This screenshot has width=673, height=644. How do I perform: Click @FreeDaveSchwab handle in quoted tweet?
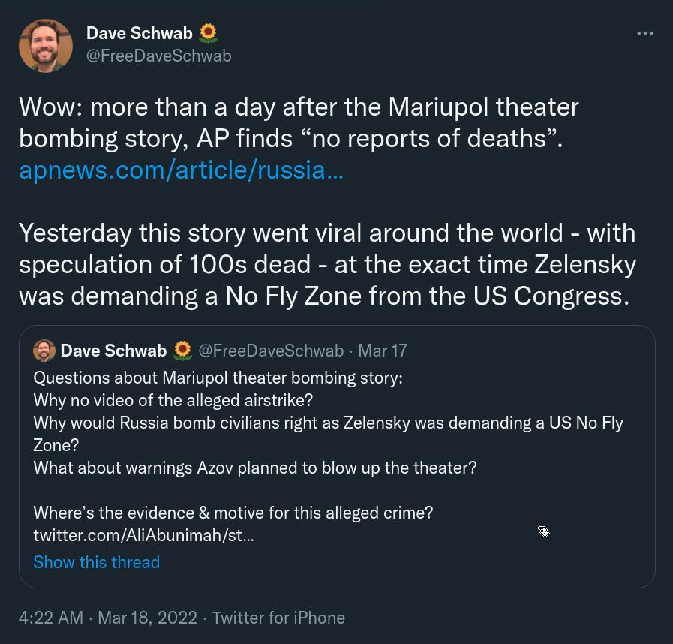coord(271,351)
